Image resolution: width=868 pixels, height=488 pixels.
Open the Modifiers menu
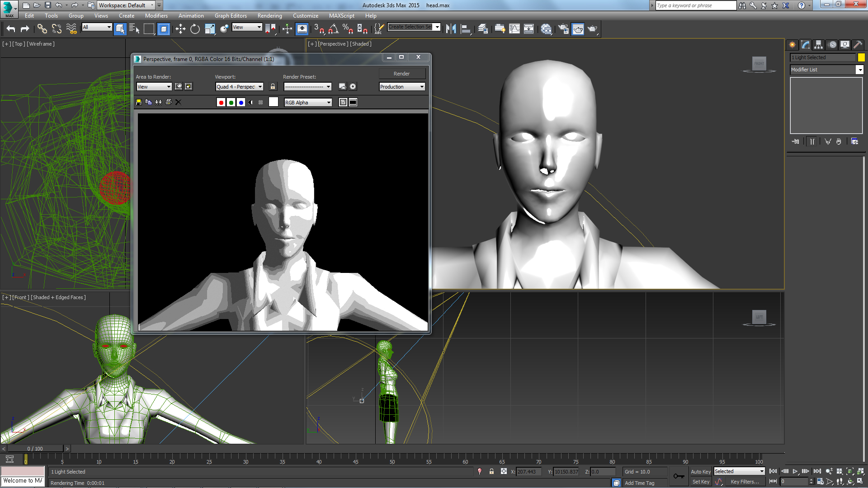(156, 15)
